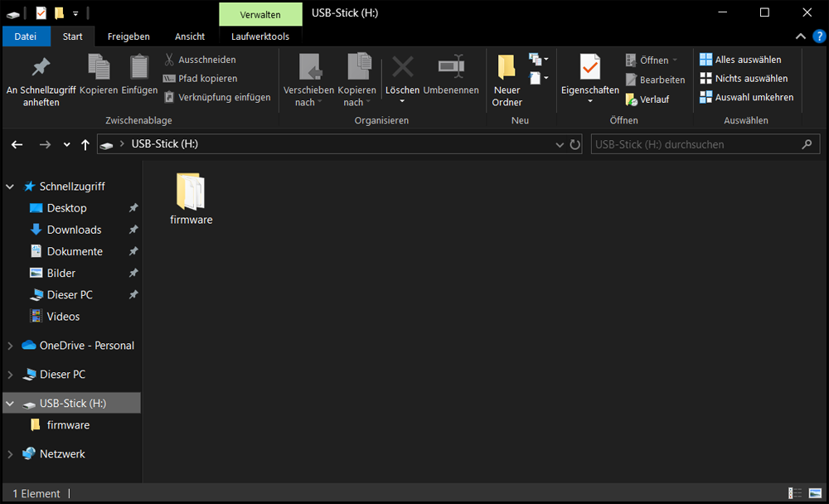Click the search magnifier icon

807,144
